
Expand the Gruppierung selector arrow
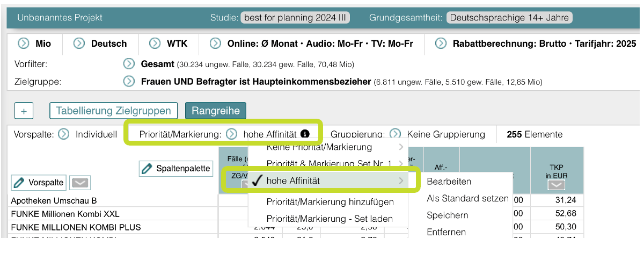click(395, 134)
